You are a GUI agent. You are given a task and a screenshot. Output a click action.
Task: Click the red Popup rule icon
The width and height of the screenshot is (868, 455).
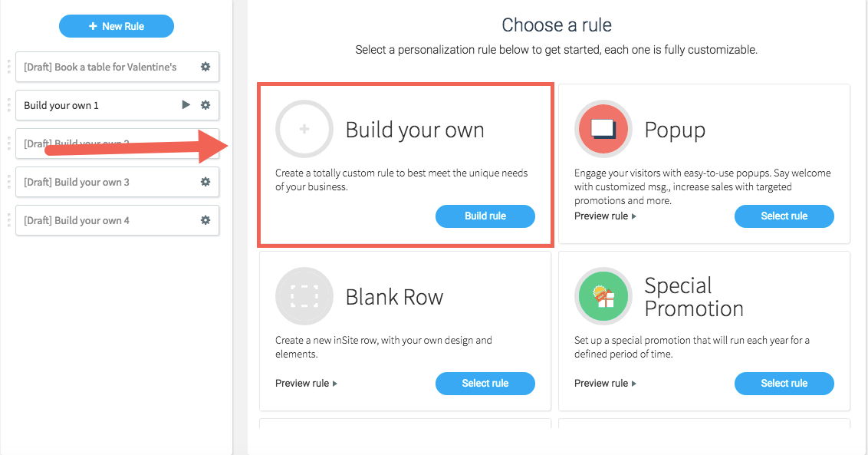point(603,129)
